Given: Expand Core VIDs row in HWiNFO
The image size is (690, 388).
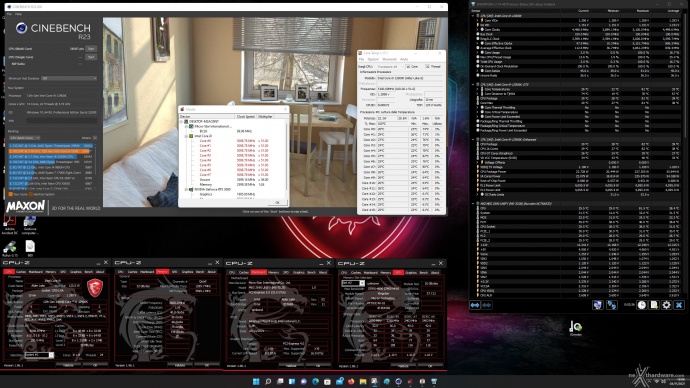Looking at the screenshot, I should (478, 21).
